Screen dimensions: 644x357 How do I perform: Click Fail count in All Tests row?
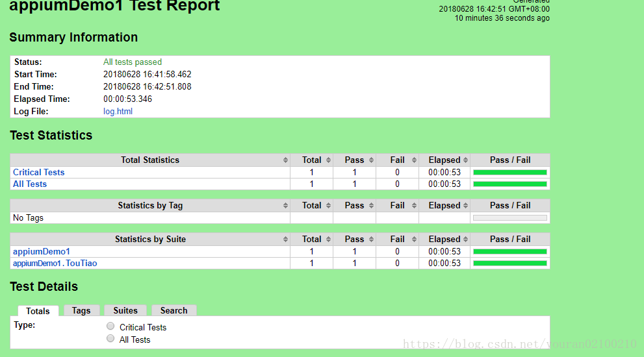(x=397, y=184)
